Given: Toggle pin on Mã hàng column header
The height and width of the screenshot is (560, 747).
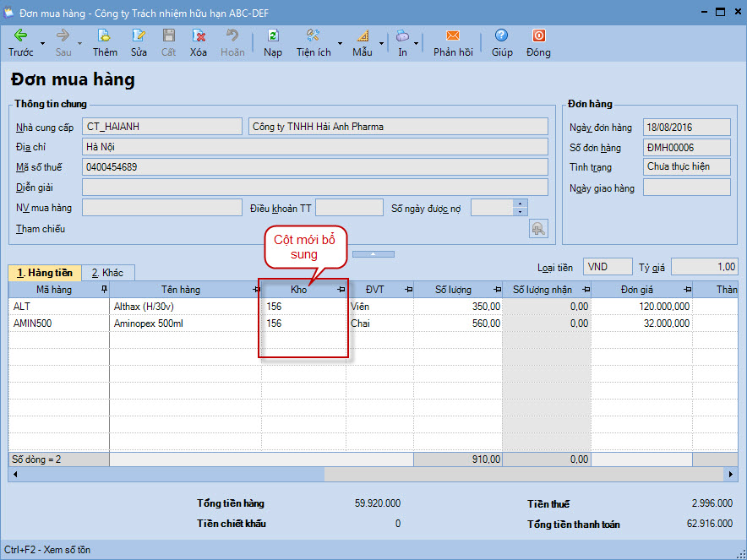Looking at the screenshot, I should pyautogui.click(x=104, y=289).
